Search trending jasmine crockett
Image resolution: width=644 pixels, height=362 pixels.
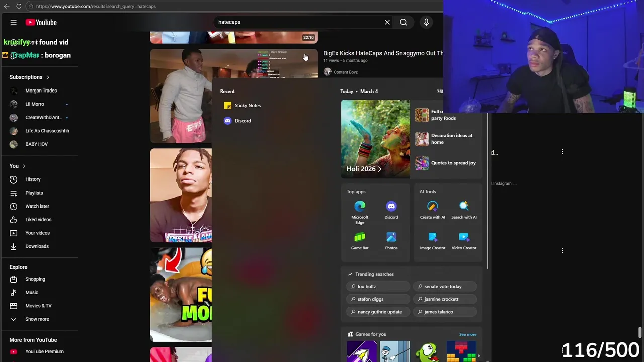pos(445,299)
